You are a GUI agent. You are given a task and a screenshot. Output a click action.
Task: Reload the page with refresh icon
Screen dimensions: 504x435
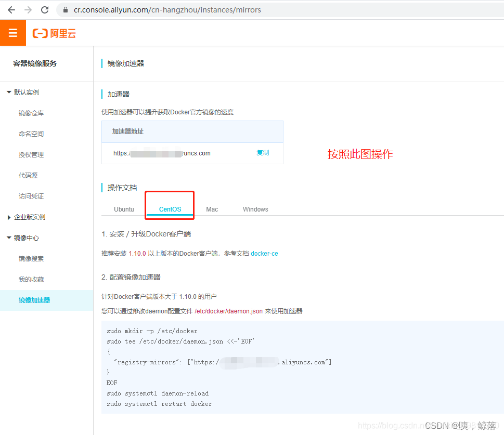coord(45,10)
